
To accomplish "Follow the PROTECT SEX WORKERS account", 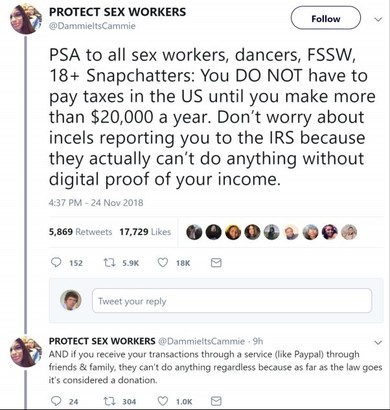I will 326,19.
